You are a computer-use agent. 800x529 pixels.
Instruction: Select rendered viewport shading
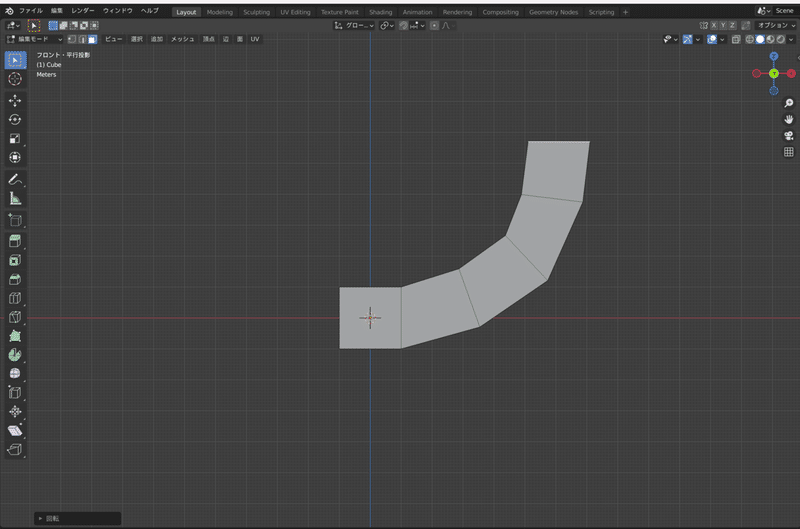point(781,39)
